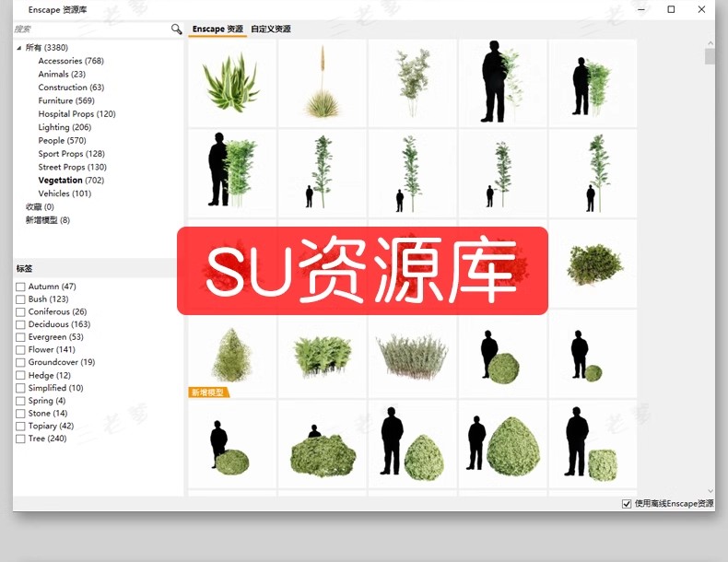Enable the Stone (14) tag checkbox
The image size is (728, 562).
(x=20, y=414)
